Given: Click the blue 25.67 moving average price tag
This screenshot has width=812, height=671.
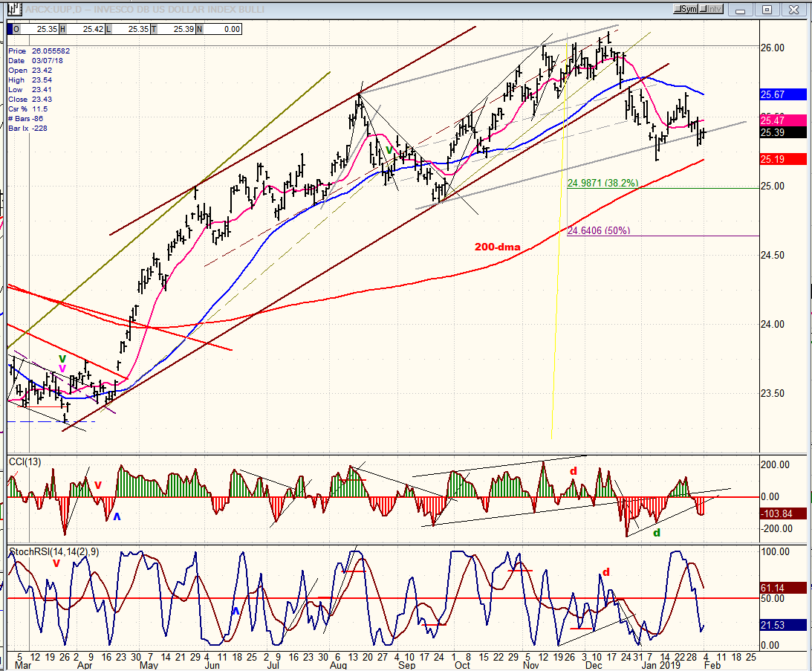Looking at the screenshot, I should point(782,94).
